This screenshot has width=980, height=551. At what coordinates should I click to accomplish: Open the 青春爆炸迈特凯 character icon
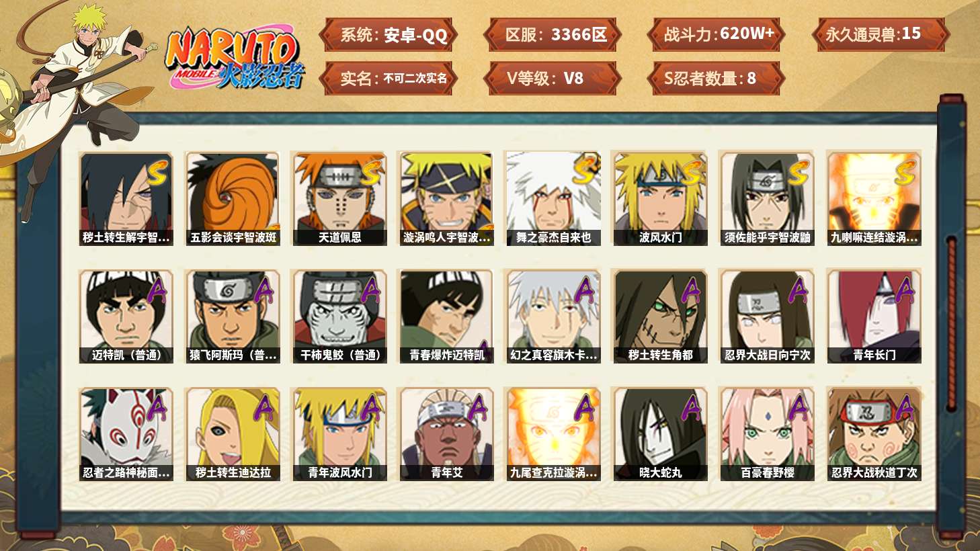click(446, 316)
